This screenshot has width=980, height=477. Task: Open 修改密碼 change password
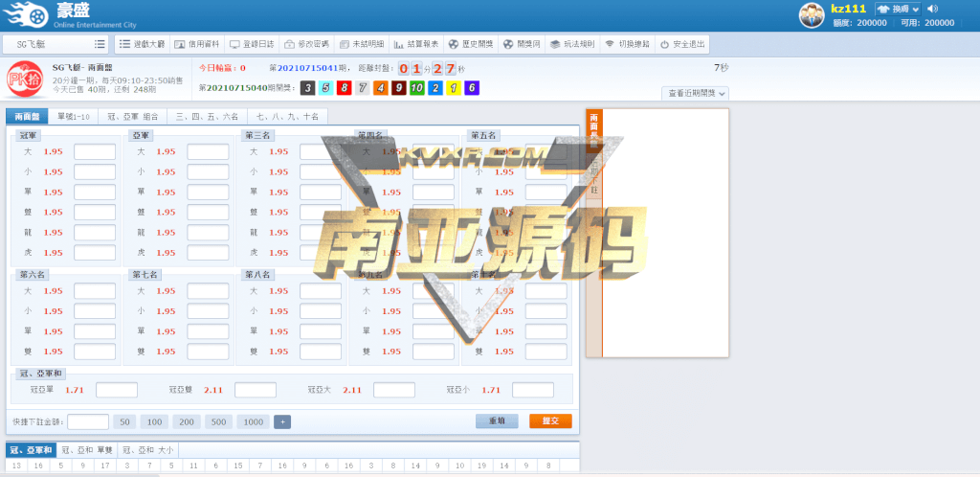click(x=306, y=44)
